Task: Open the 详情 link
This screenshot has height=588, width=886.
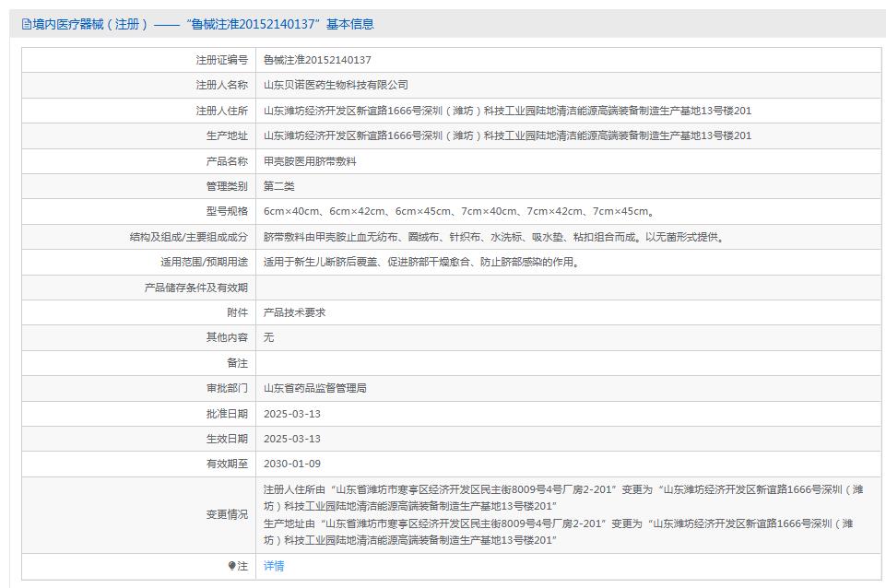Action: click(275, 568)
